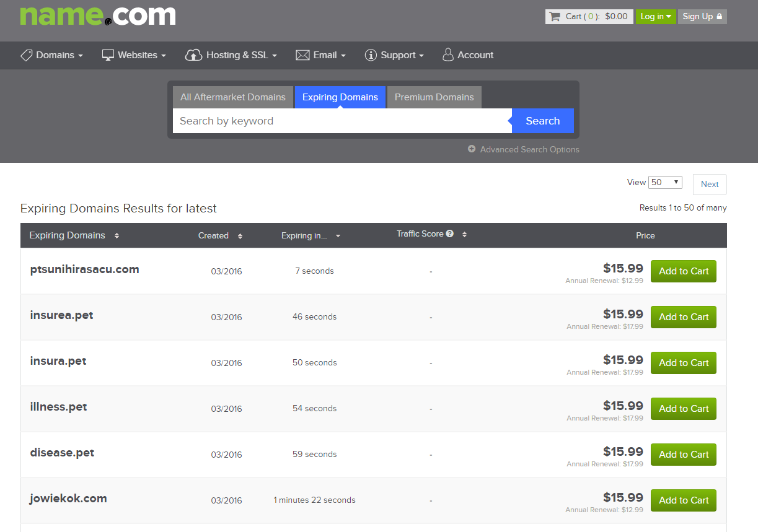Click 'Results 1 to 50 of many' text

pyautogui.click(x=683, y=208)
